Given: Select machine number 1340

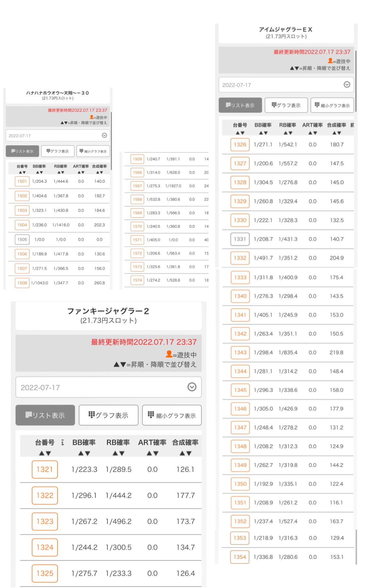Looking at the screenshot, I should 240,296.
